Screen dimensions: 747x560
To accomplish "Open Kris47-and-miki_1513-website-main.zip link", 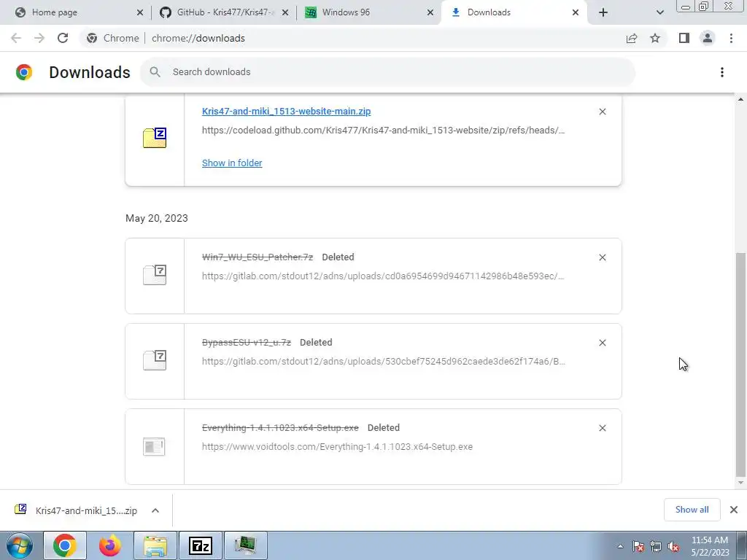I will point(286,112).
